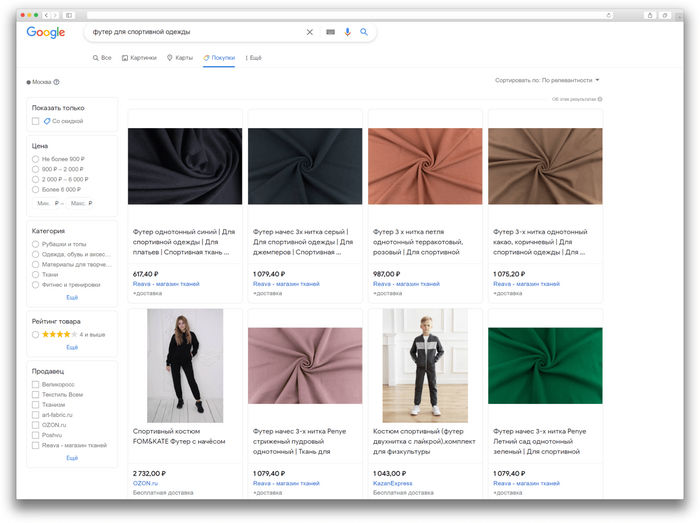Click the Google logo

coord(46,32)
